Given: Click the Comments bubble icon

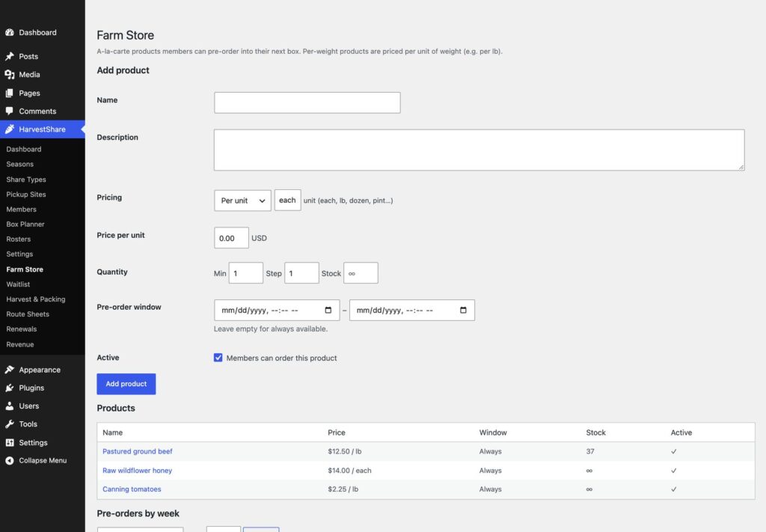Looking at the screenshot, I should [9, 111].
